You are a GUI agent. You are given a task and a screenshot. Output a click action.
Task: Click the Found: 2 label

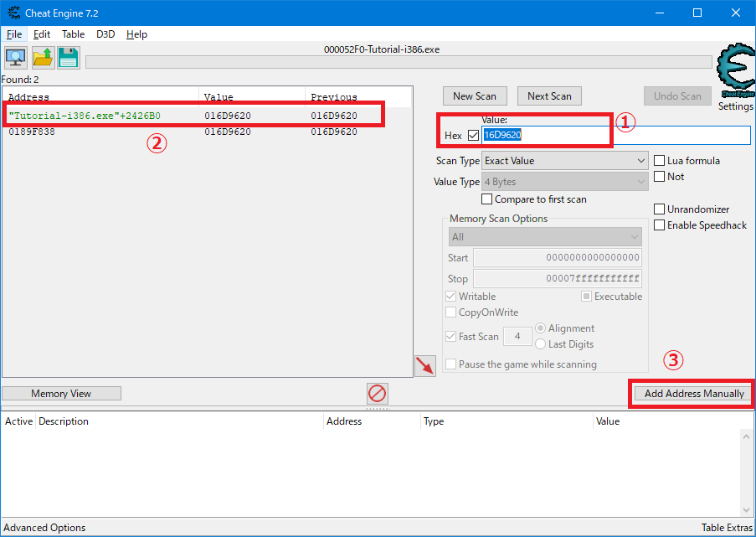pyautogui.click(x=20, y=80)
